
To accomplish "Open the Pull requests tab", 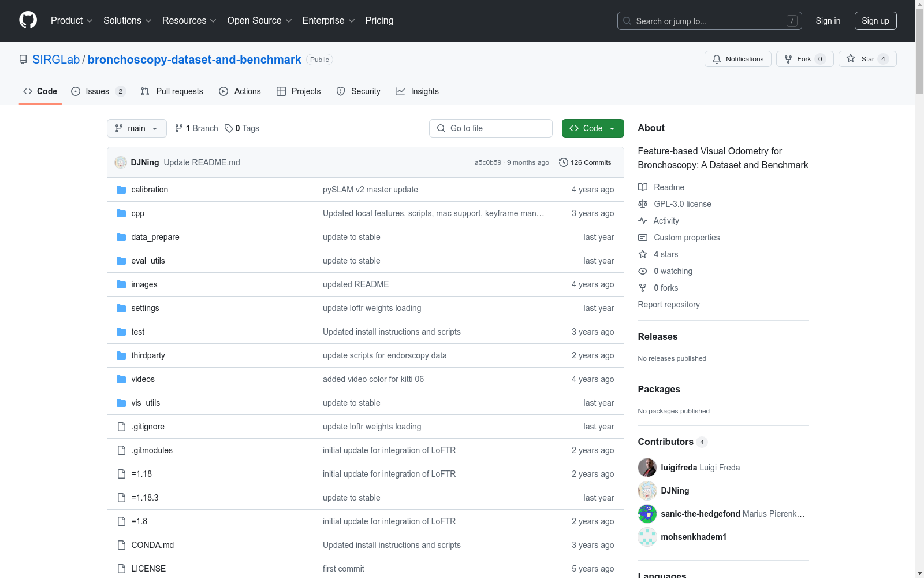I will point(172,91).
